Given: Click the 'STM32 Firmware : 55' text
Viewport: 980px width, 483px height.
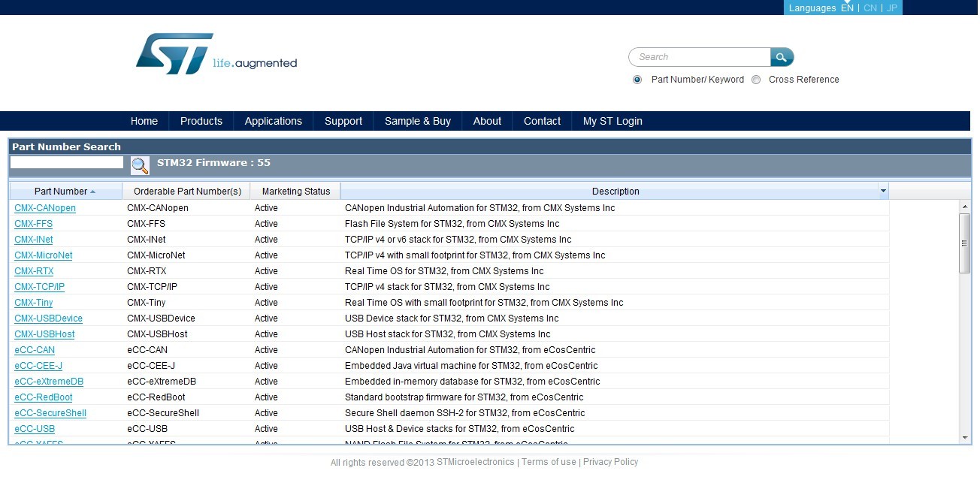Looking at the screenshot, I should tap(213, 163).
